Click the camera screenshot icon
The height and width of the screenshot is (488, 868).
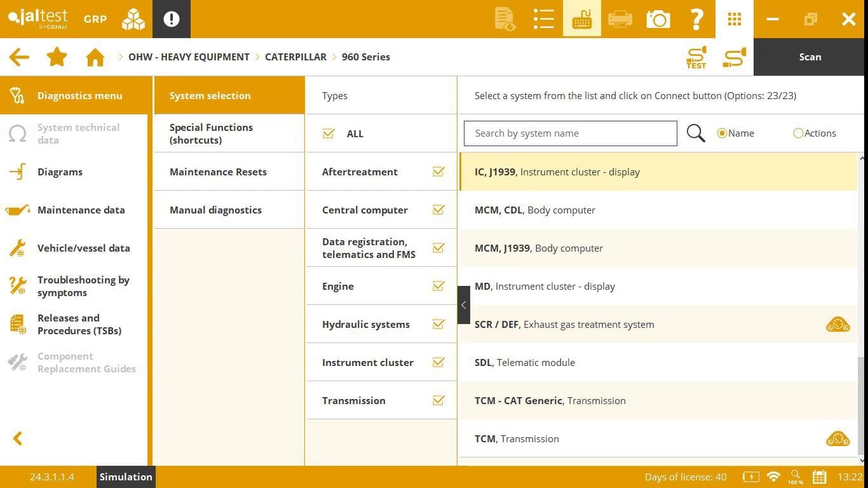tap(658, 19)
